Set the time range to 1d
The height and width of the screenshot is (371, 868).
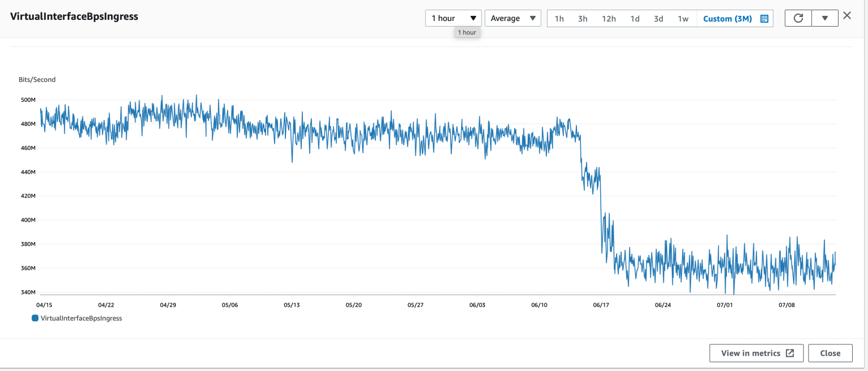point(635,19)
